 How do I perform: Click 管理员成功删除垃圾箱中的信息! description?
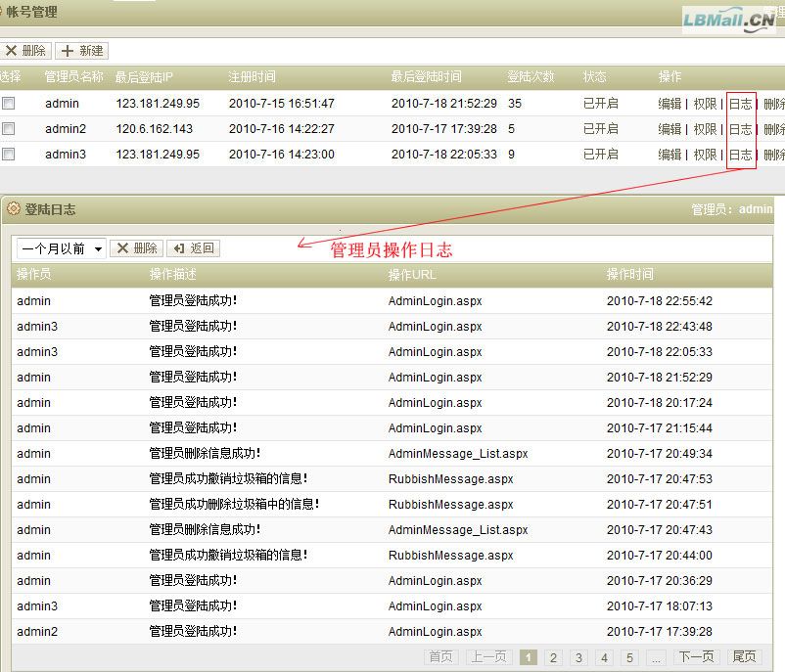(x=234, y=504)
